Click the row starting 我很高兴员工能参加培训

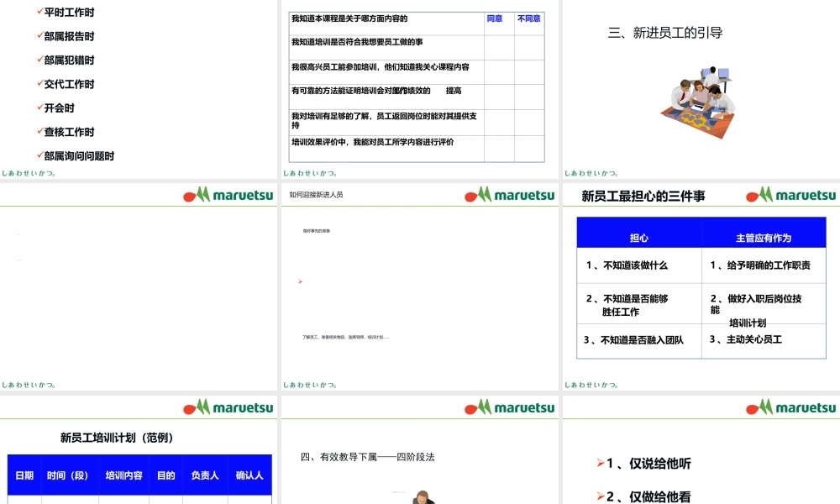417,72
